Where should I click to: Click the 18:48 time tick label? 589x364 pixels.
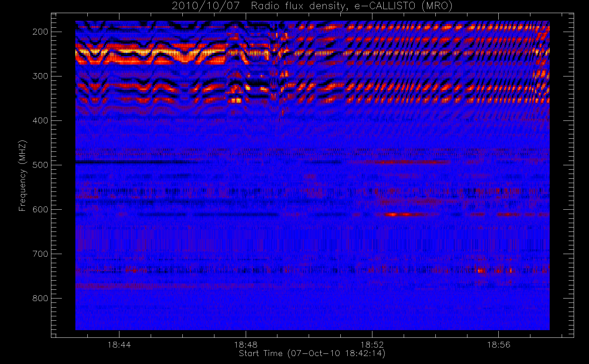point(246,345)
